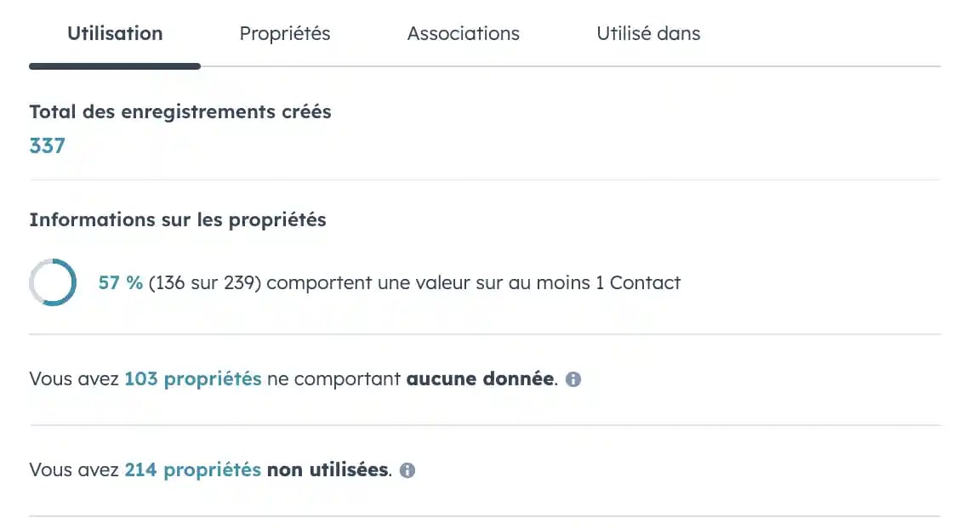Image resolution: width=980 pixels, height=529 pixels.
Task: Open the 337 records created link
Action: 48,145
